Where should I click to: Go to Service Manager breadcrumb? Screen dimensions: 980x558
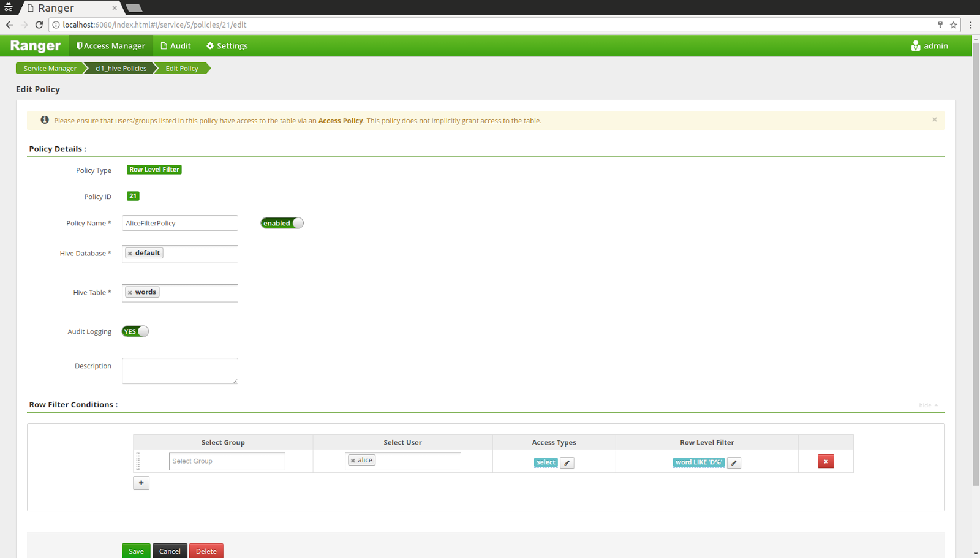click(x=50, y=68)
